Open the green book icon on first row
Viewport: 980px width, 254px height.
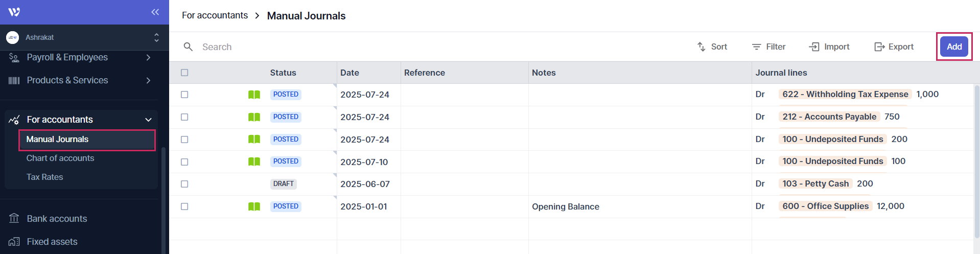pyautogui.click(x=254, y=95)
